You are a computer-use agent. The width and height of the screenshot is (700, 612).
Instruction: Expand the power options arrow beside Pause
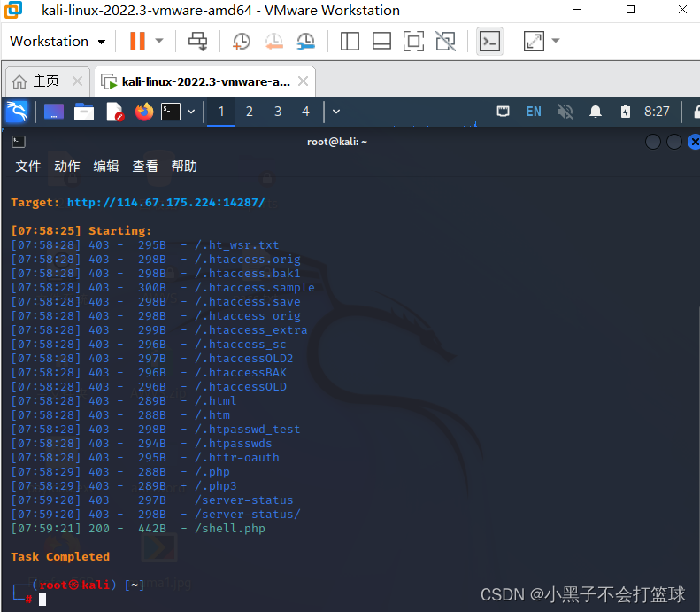pyautogui.click(x=159, y=41)
